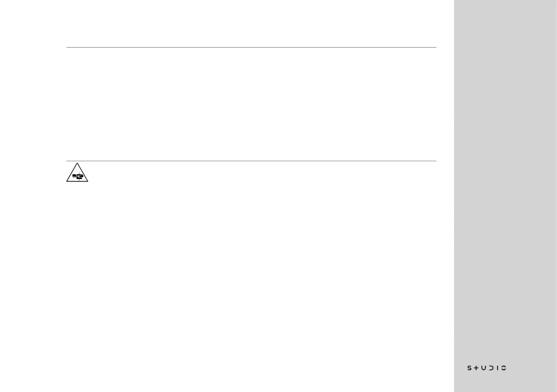Click the divider line above the warning icon
Screen dimensions: 557x392
pyautogui.click(x=251, y=161)
